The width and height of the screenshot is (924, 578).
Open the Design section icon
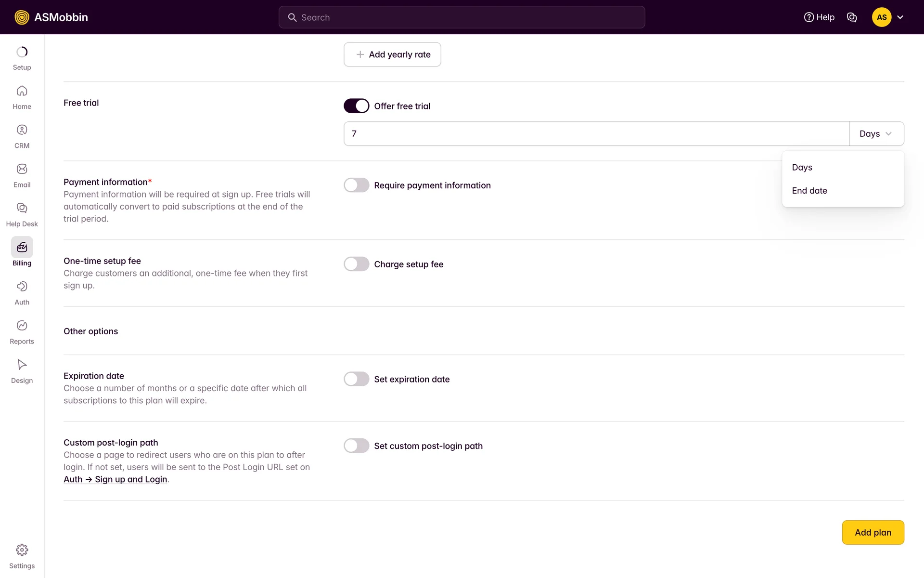[x=22, y=365]
